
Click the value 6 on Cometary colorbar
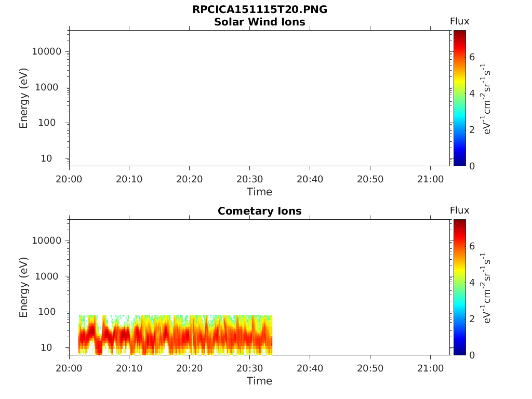point(472,246)
